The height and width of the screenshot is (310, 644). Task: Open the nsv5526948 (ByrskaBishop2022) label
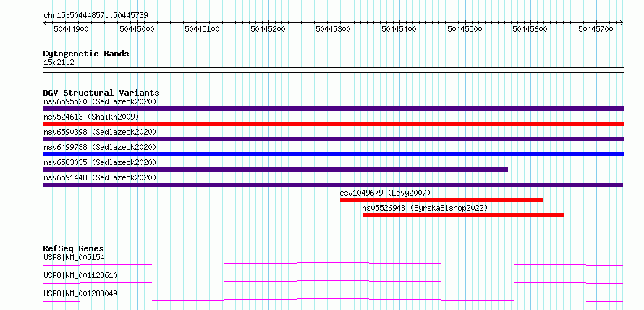[x=425, y=208]
